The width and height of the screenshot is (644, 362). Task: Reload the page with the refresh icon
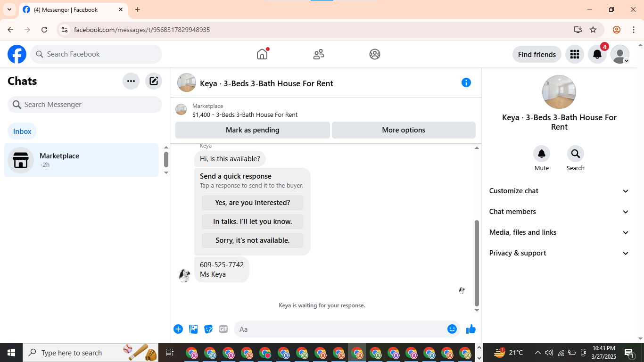[x=44, y=30]
